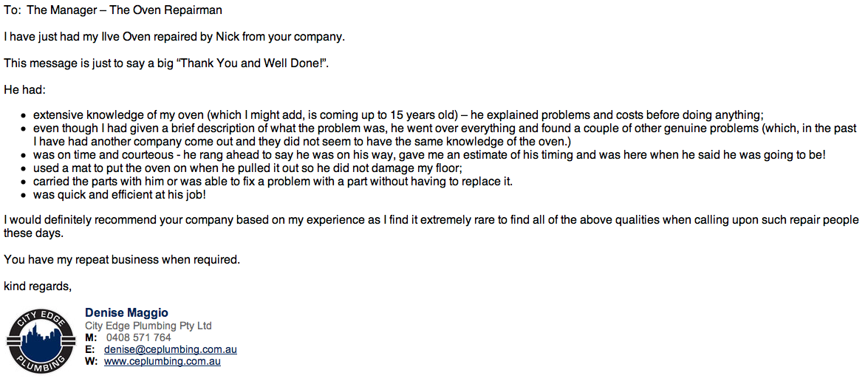
Task: Click the "kind regards," closing line
Action: 38,285
